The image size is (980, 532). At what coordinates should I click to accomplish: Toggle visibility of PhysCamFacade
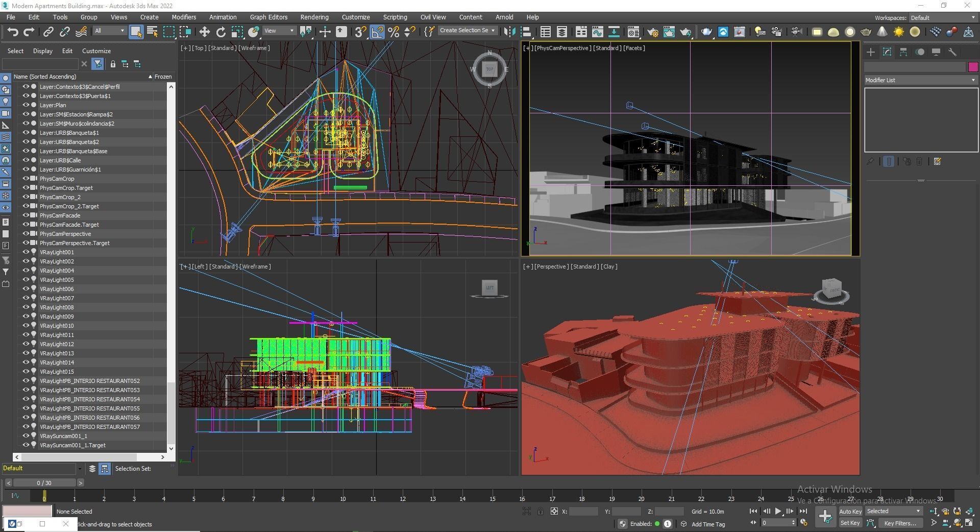point(26,215)
